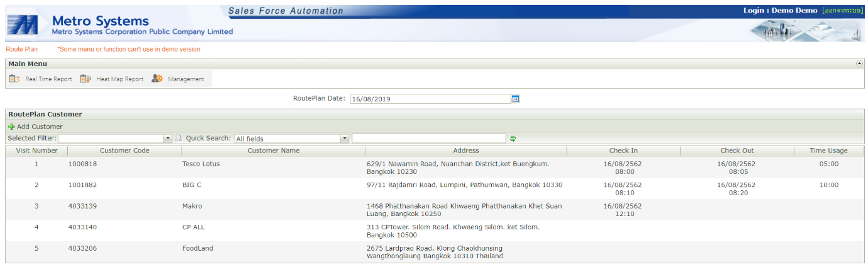Click visit number 3
The image size is (868, 267).
click(x=36, y=206)
